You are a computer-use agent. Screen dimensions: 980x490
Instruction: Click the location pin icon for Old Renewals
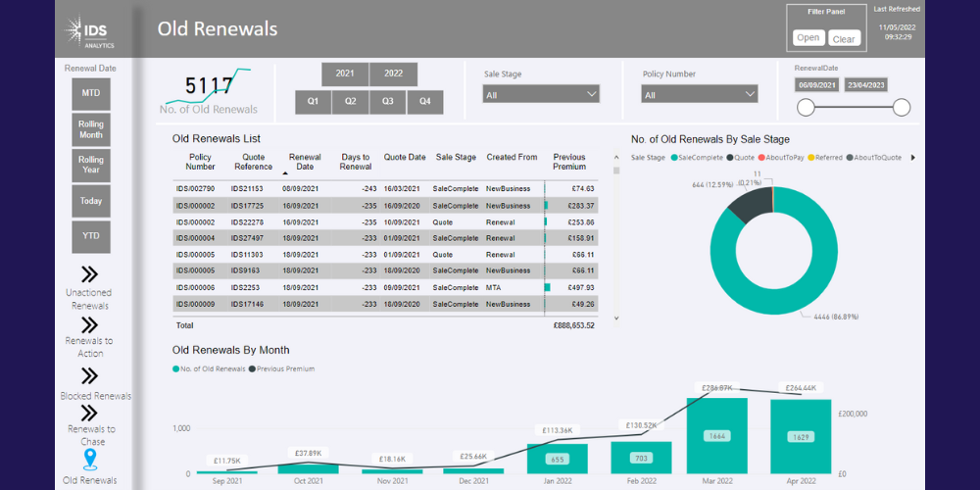click(x=90, y=459)
